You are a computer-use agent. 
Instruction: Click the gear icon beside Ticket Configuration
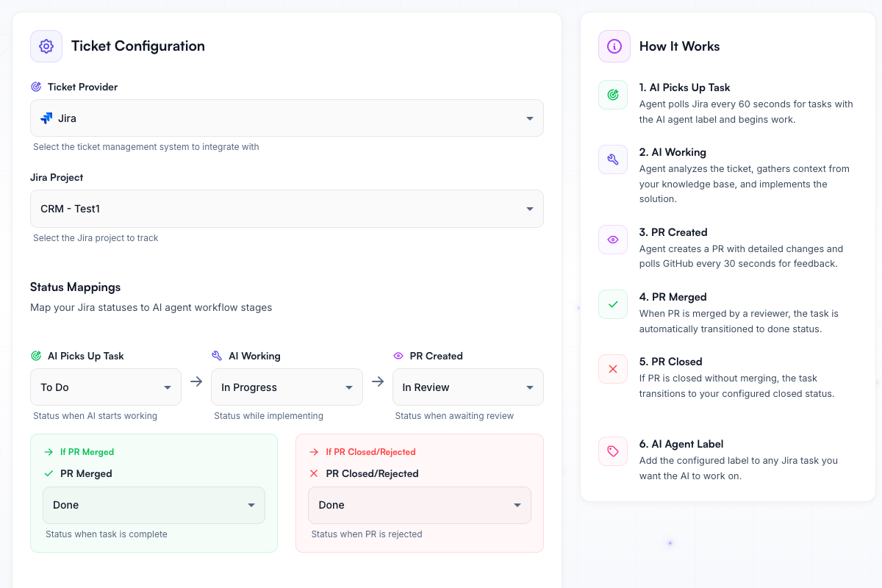(x=46, y=46)
